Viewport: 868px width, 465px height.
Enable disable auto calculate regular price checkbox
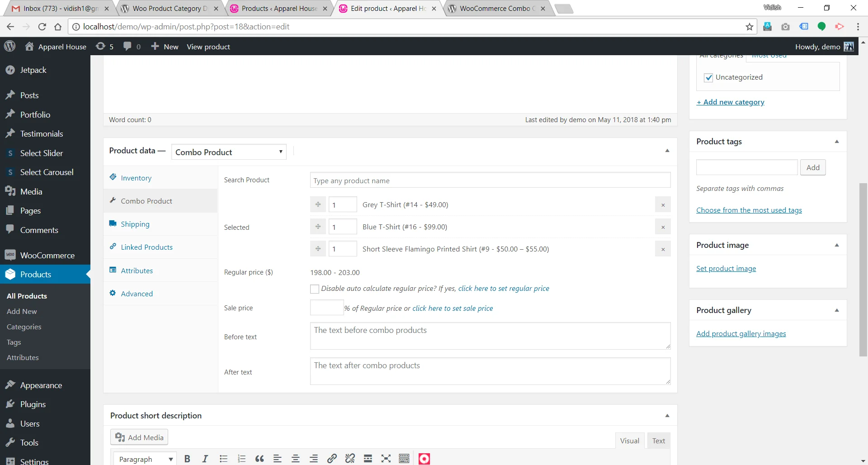[315, 289]
